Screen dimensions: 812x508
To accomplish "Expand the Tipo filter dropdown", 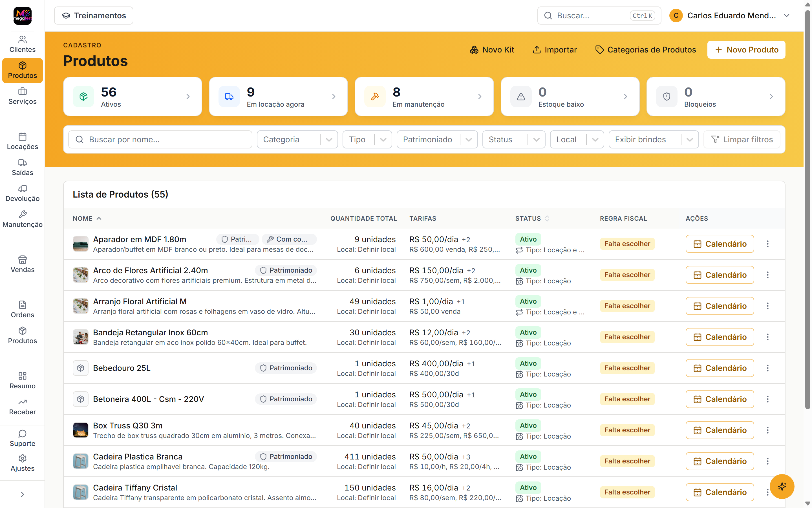I will coord(367,139).
